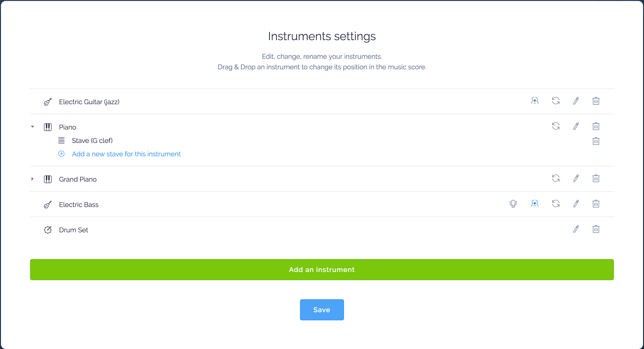This screenshot has width=644, height=349.
Task: Rename Piano with the pencil icon
Action: tap(576, 126)
